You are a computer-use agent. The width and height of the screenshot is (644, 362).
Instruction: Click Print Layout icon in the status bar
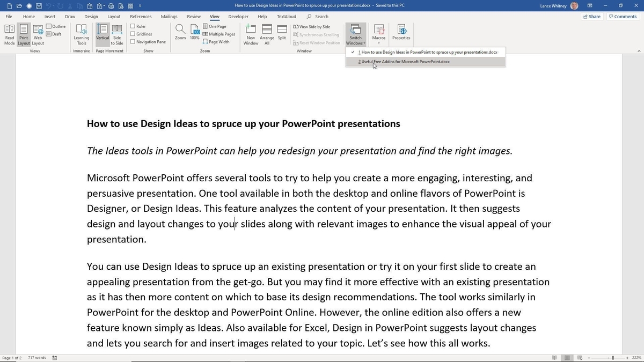tap(567, 358)
